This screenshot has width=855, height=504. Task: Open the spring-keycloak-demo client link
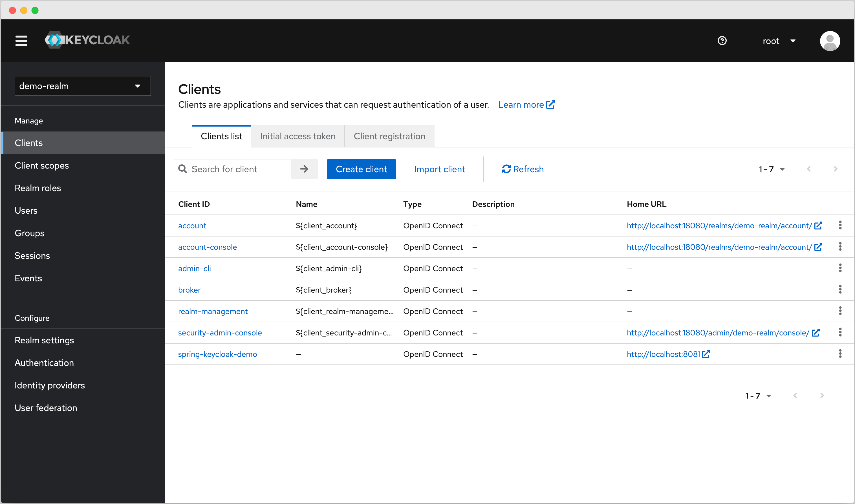coord(217,353)
